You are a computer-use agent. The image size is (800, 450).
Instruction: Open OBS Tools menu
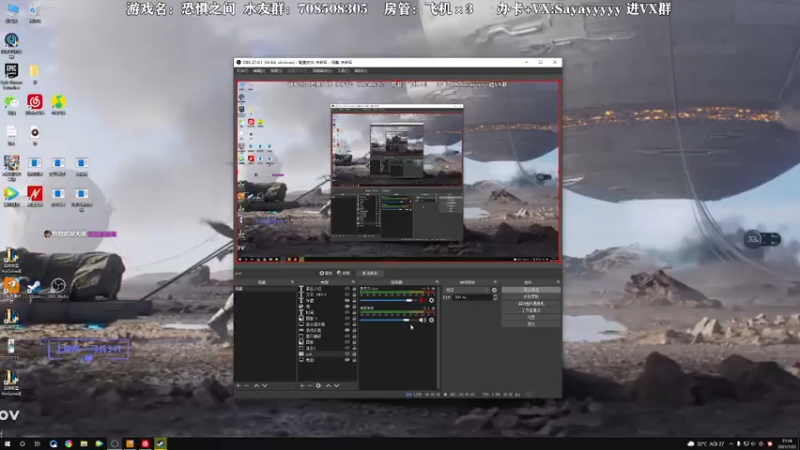point(343,71)
